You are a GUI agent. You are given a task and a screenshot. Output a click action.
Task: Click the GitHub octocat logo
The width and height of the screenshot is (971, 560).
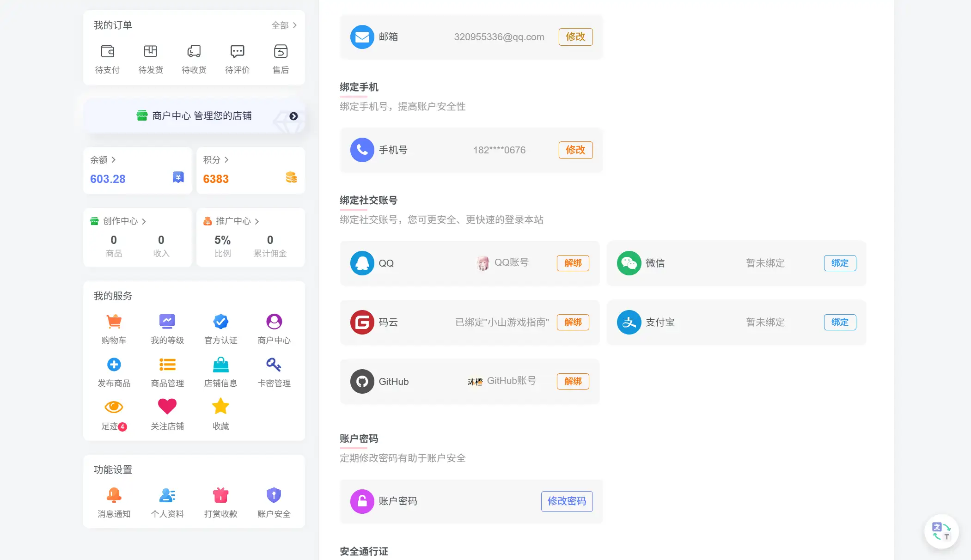362,382
